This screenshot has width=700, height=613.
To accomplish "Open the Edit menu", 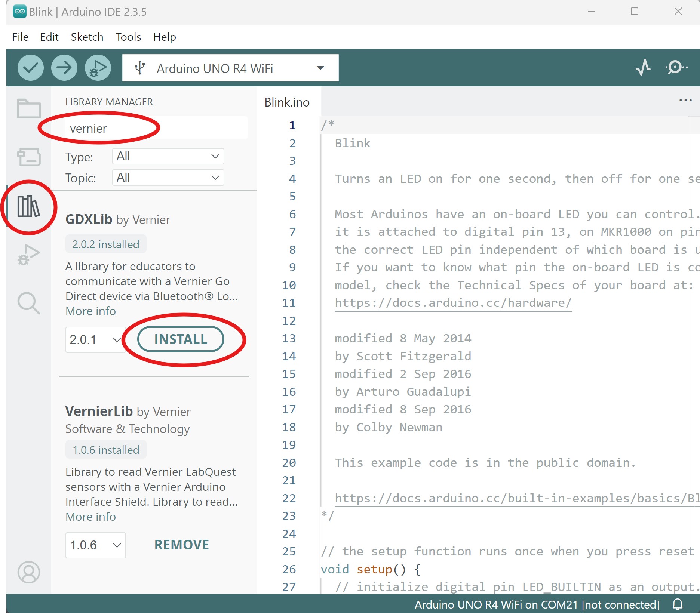I will tap(49, 37).
